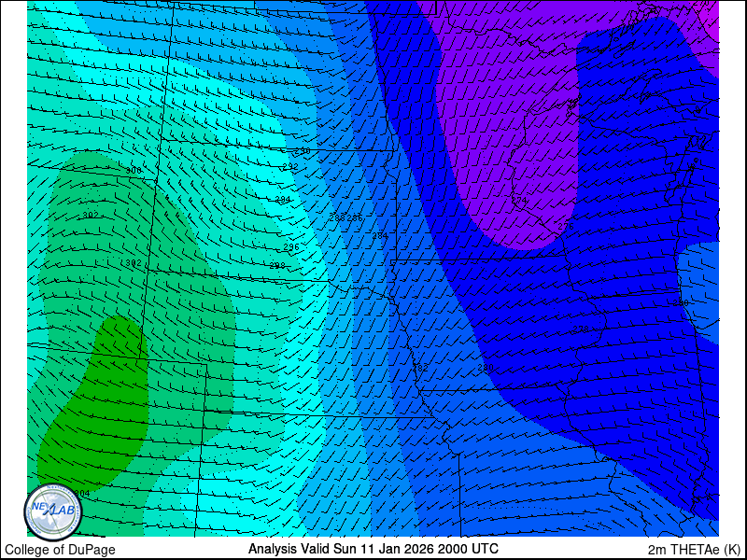Click the 294 contour label
747x560 pixels.
point(283,200)
